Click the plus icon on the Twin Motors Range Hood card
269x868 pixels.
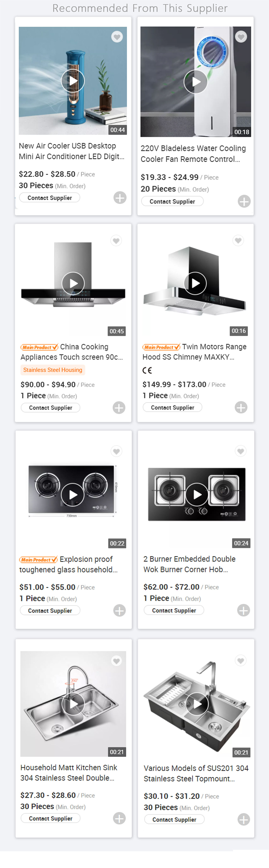pyautogui.click(x=241, y=407)
